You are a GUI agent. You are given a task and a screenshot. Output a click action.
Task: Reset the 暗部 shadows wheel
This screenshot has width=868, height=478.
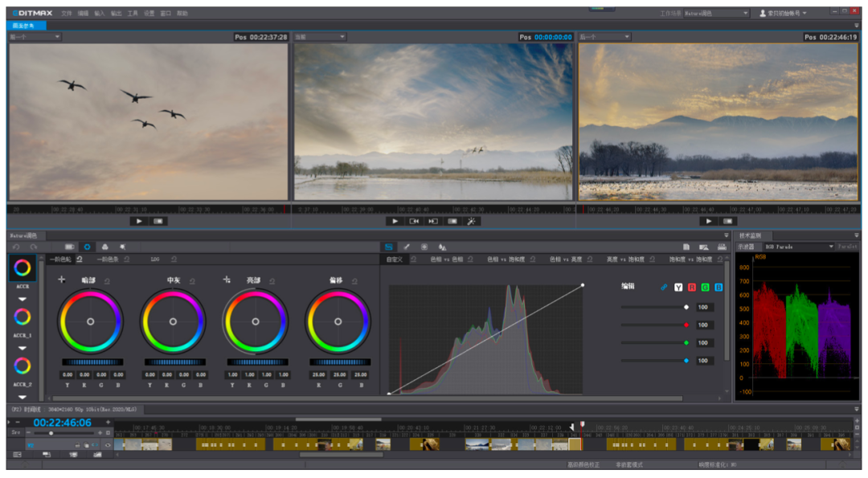click(108, 281)
